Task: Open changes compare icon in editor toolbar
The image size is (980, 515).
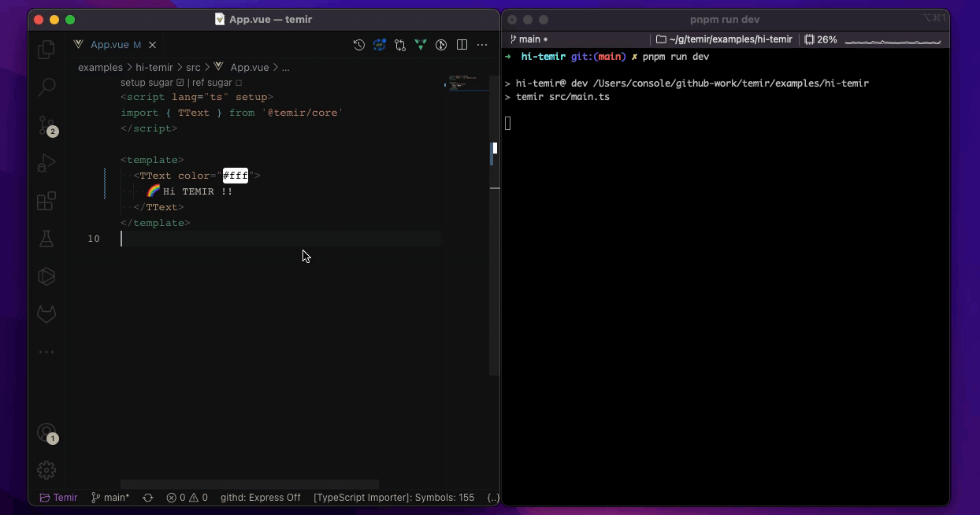Action: (x=400, y=45)
